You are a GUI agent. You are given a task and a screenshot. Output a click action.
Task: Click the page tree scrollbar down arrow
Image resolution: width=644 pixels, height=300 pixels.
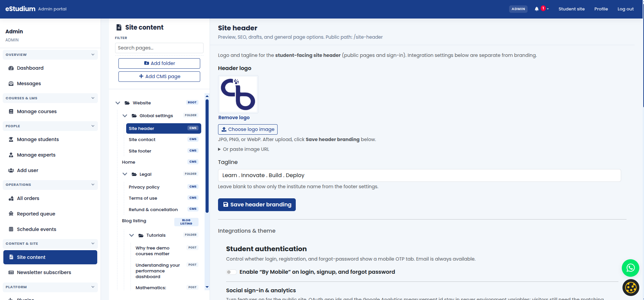click(207, 287)
